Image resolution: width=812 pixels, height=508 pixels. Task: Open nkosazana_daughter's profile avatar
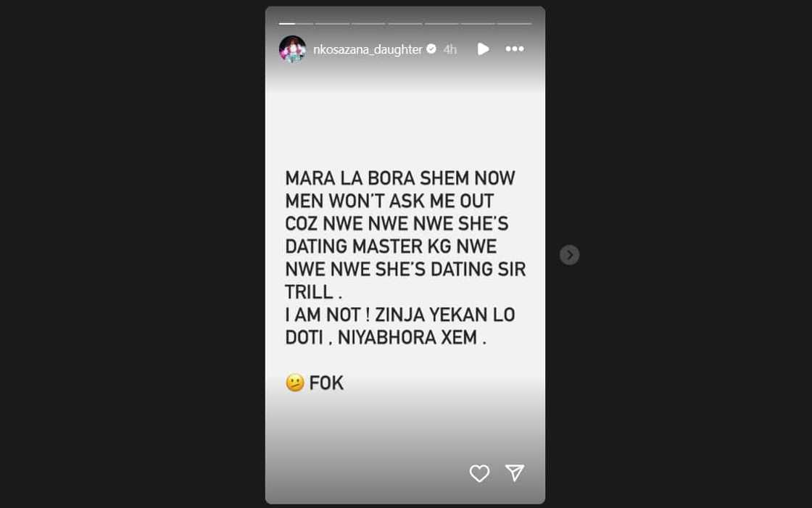click(292, 49)
